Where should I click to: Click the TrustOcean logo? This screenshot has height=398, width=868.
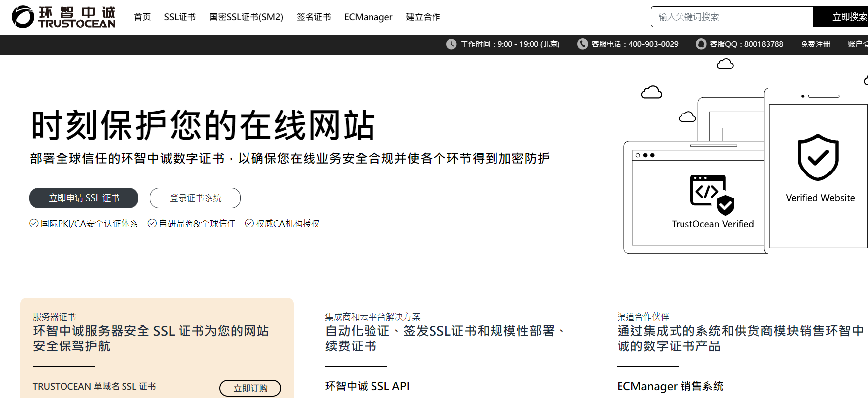[63, 17]
